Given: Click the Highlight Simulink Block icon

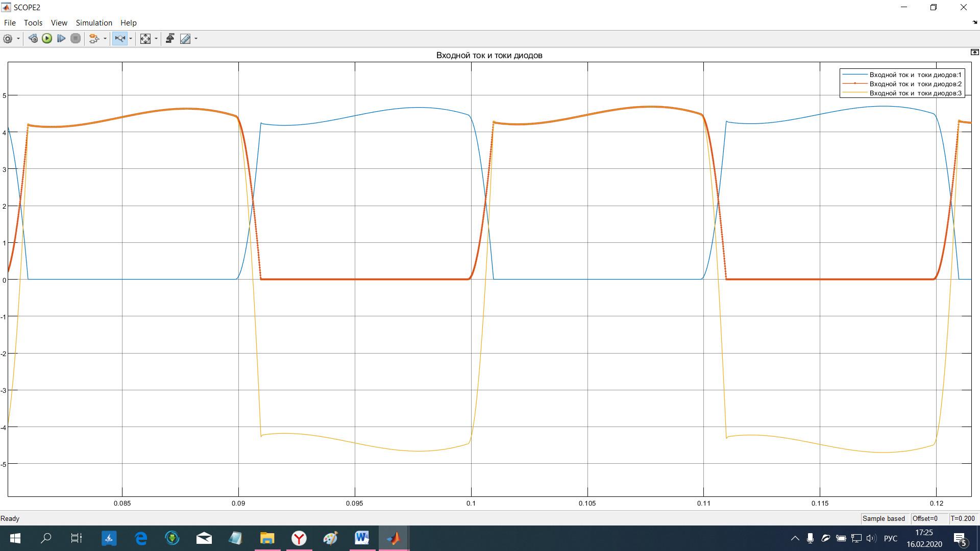Looking at the screenshot, I should pos(94,39).
